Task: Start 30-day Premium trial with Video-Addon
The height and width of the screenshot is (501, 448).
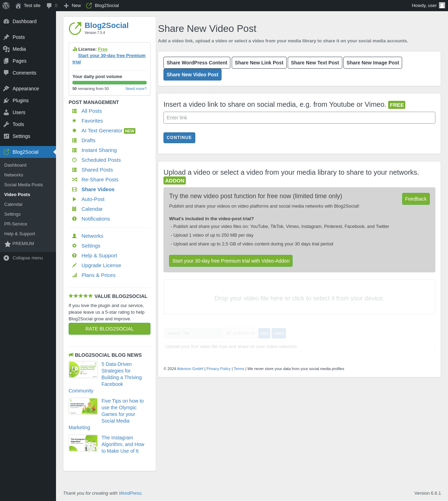Action: point(231,261)
